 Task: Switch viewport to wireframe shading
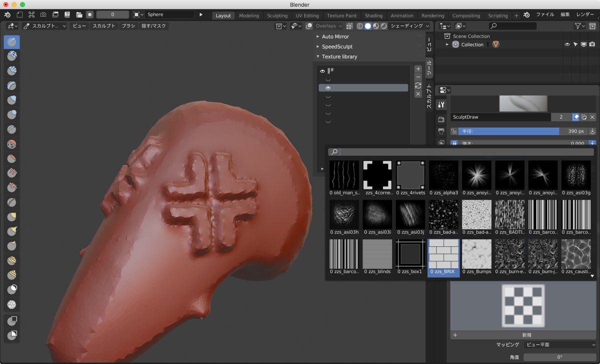tap(360, 26)
